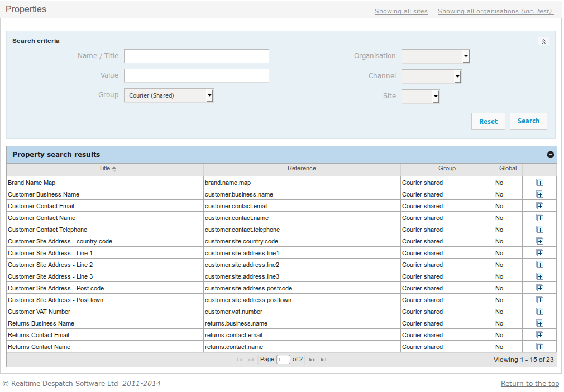Sort results by Title column
Screen dimensions: 564x392
click(x=105, y=168)
